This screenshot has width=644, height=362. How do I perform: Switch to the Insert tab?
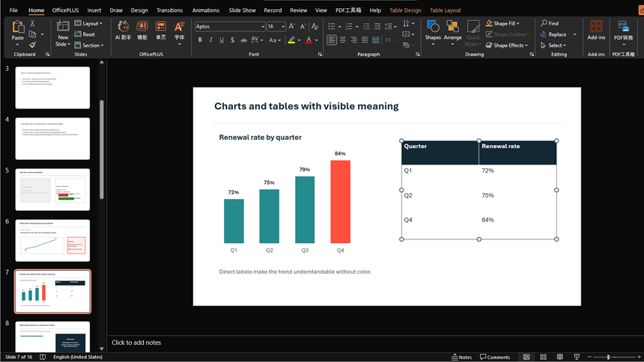tap(94, 10)
